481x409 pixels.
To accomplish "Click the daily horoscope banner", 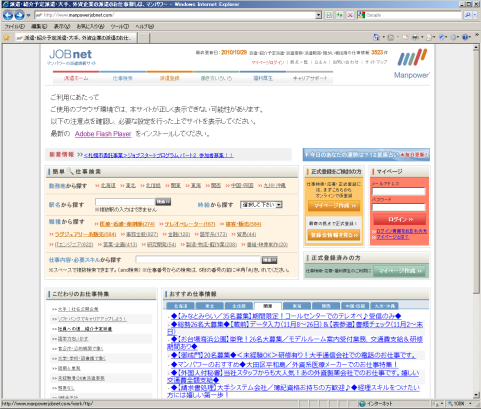I will [x=366, y=155].
